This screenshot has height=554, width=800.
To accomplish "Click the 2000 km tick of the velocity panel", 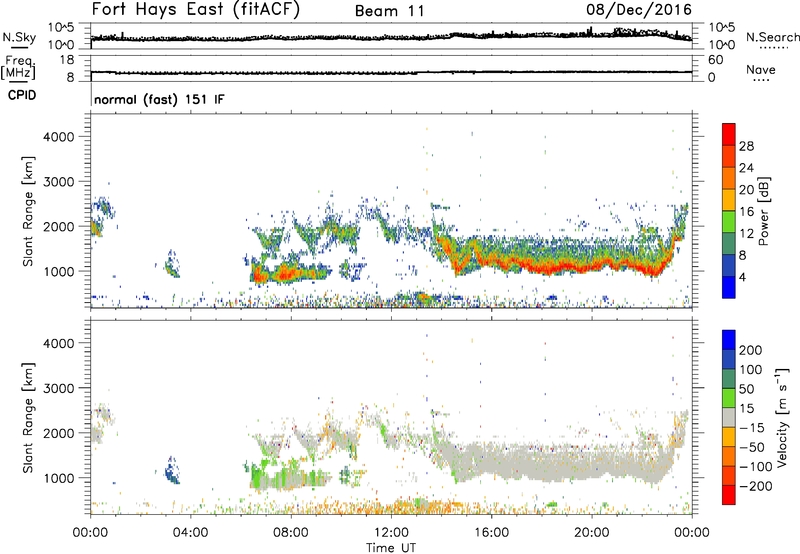I will (x=58, y=433).
